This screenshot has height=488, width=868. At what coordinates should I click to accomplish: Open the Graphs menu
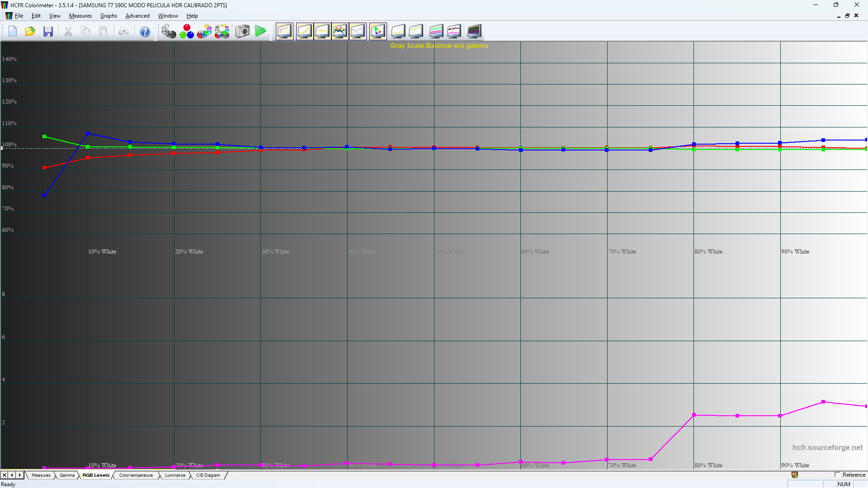(x=108, y=15)
